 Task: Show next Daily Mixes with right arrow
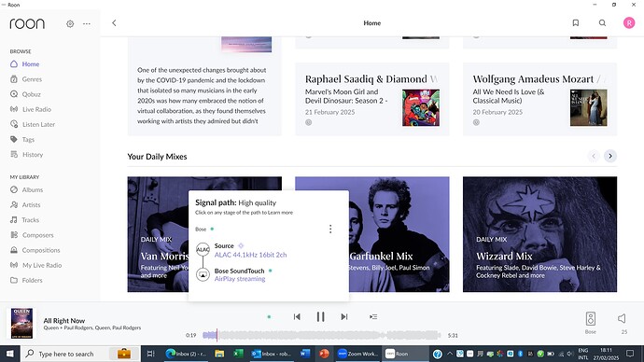point(610,156)
